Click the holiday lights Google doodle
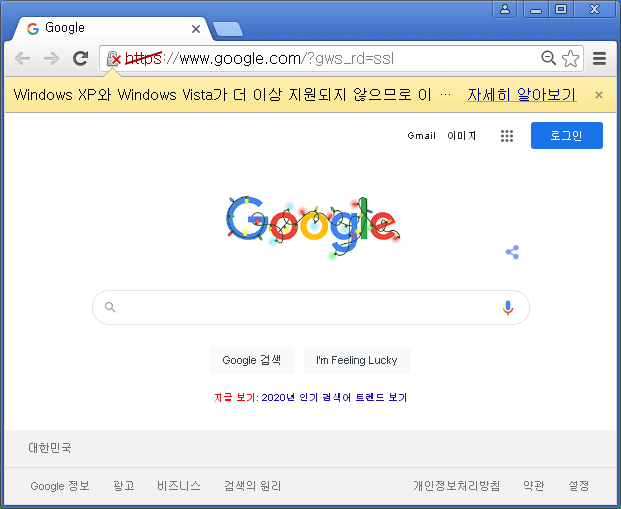This screenshot has height=509, width=621. 313,227
